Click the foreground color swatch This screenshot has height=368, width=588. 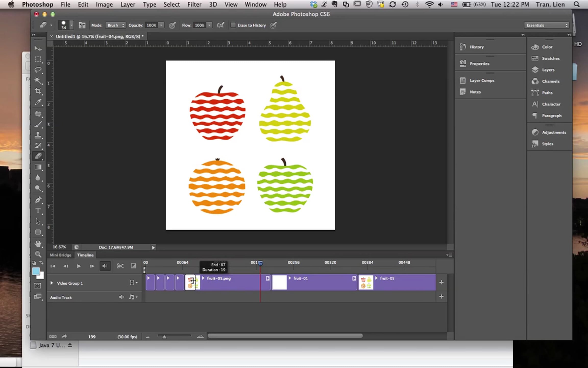[36, 271]
